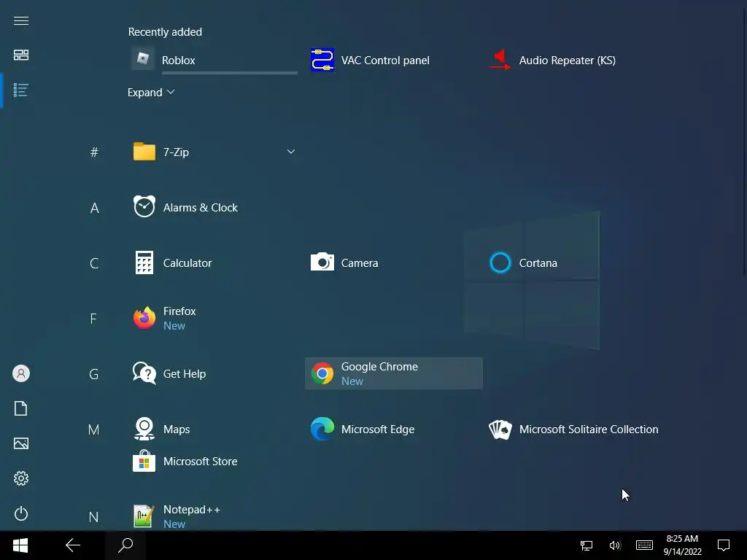Open the touch keyboard icon
The width and height of the screenshot is (747, 560).
pos(644,545)
